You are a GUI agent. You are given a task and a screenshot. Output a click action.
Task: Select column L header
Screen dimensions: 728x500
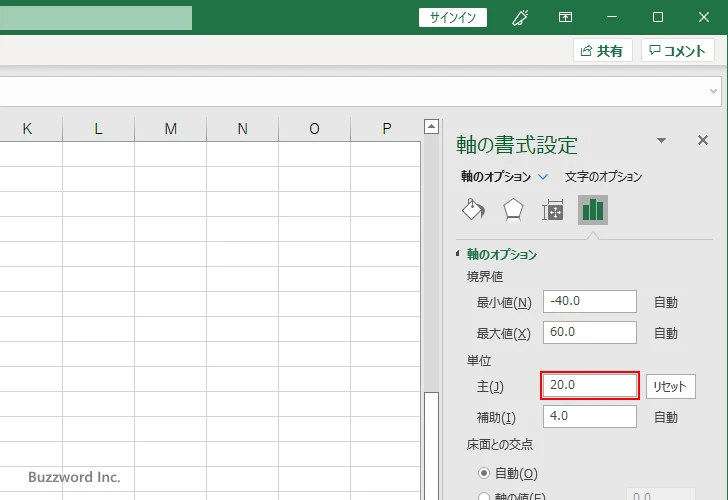coord(98,129)
